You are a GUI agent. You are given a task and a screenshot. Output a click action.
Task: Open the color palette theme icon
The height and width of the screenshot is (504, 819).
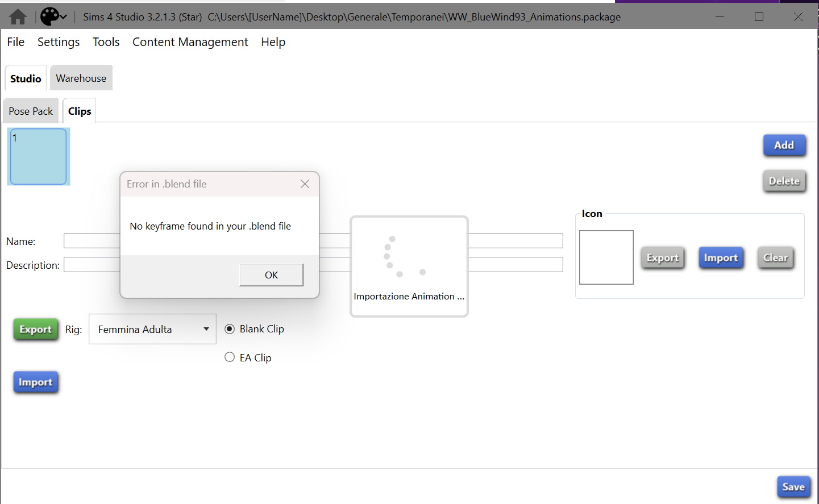pos(49,16)
